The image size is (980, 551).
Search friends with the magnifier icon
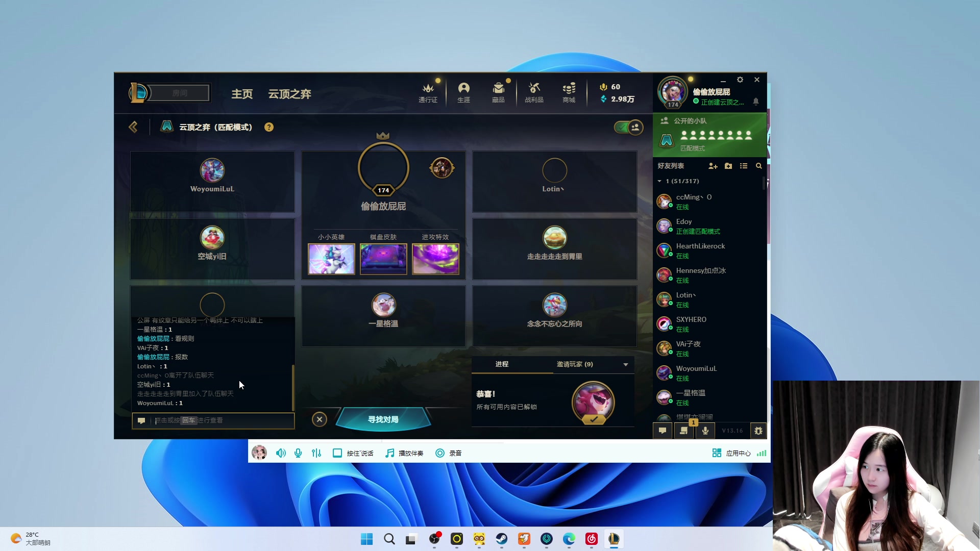pos(759,166)
